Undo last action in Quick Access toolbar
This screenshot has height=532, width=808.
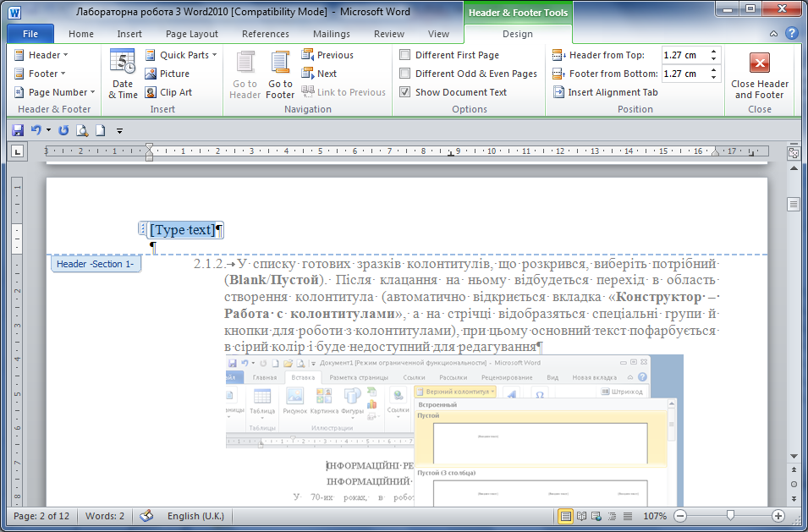pos(36,131)
